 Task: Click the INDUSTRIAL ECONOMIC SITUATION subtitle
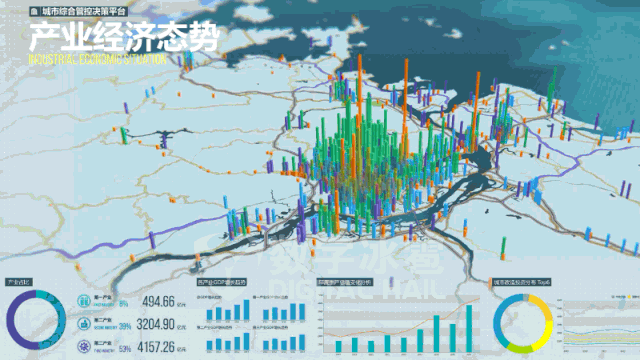pos(97,60)
